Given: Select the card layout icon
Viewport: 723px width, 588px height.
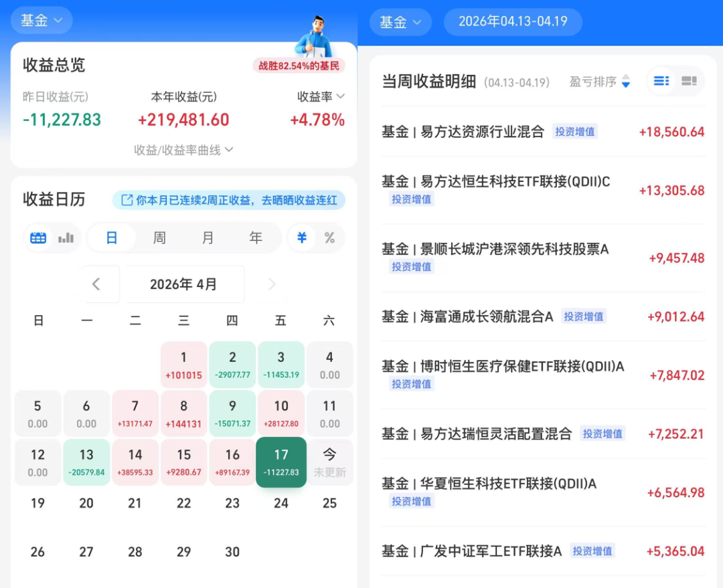Looking at the screenshot, I should [689, 81].
